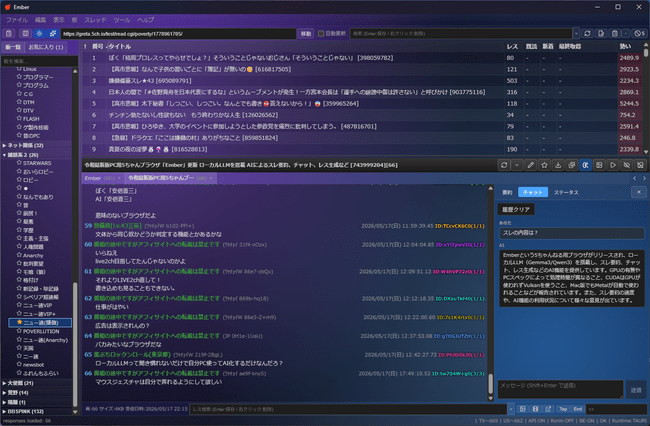Toggle the auto-update checkbox
This screenshot has width=650, height=426.
(321, 34)
